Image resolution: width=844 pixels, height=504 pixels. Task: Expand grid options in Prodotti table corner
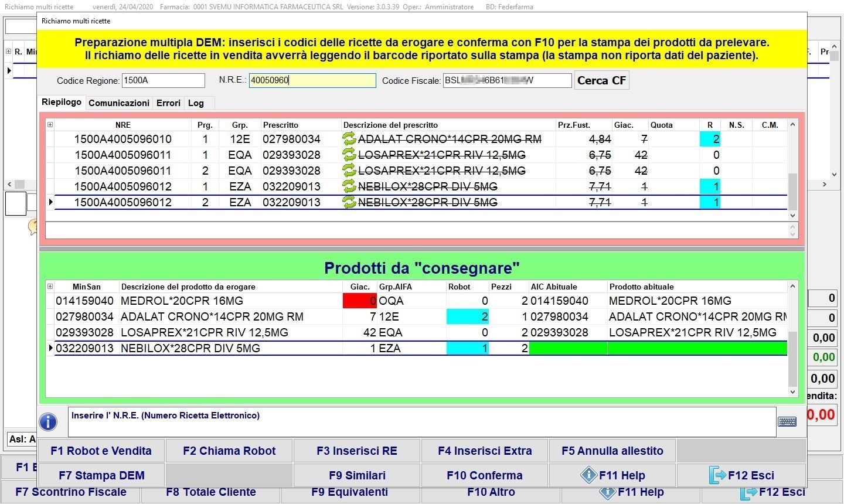click(x=50, y=287)
